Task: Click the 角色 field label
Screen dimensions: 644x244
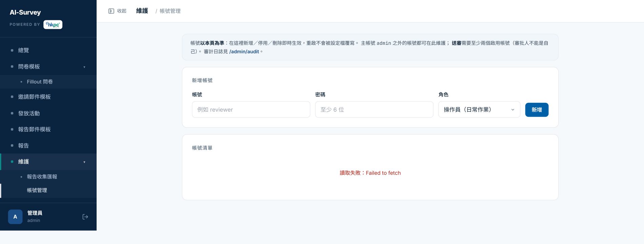Action: 443,95
